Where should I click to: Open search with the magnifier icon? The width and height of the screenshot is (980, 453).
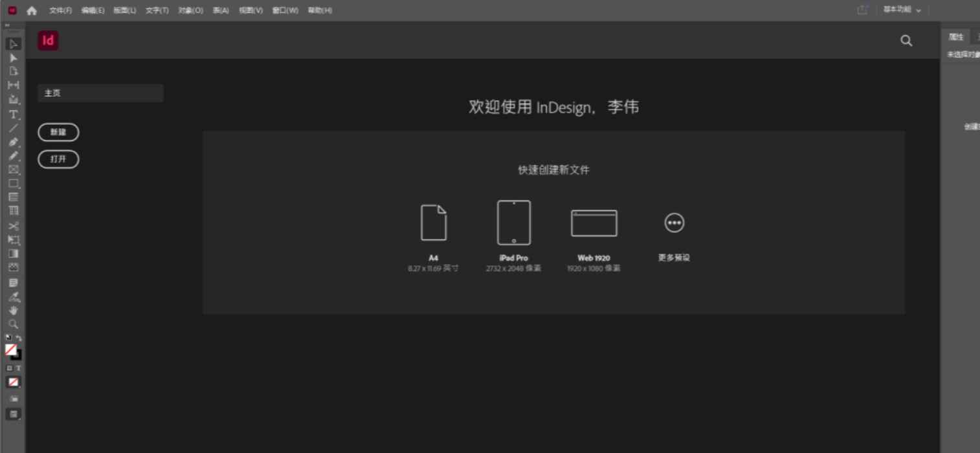[x=906, y=40]
